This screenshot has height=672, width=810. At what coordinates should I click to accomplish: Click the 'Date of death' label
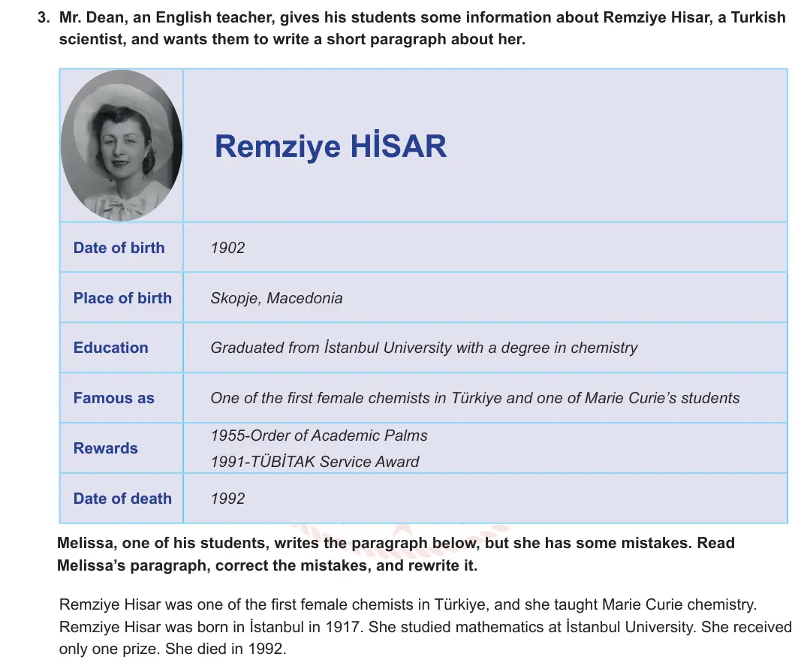(122, 499)
